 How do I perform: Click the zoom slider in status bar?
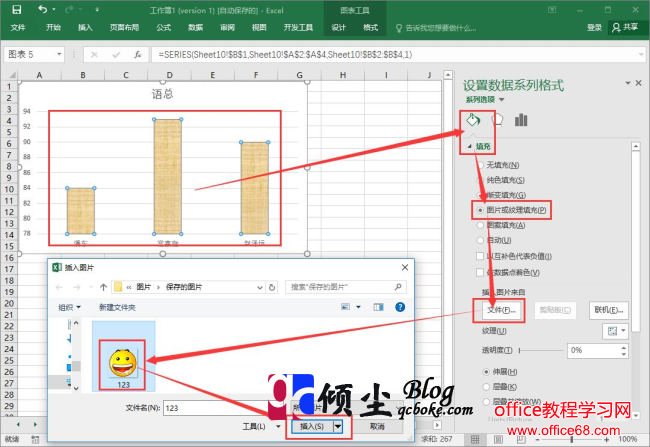click(572, 439)
